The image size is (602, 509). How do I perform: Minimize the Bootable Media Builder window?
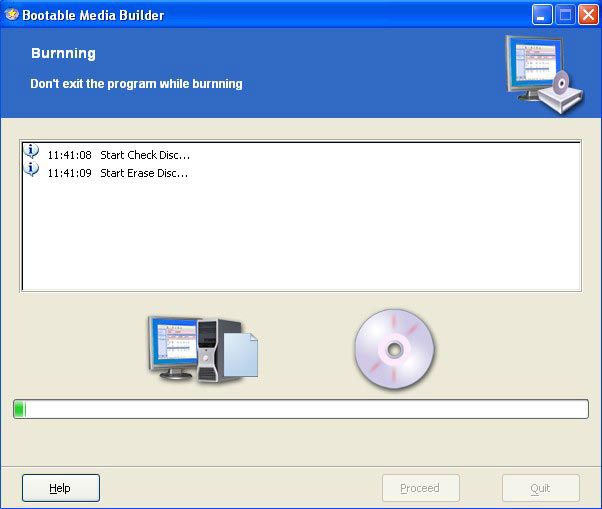pyautogui.click(x=542, y=15)
